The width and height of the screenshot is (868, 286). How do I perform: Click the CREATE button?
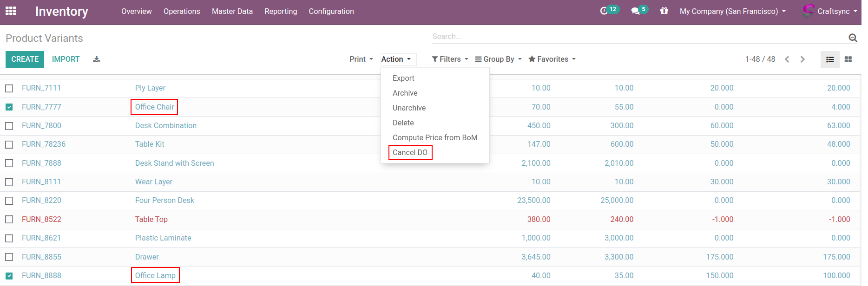tap(25, 59)
